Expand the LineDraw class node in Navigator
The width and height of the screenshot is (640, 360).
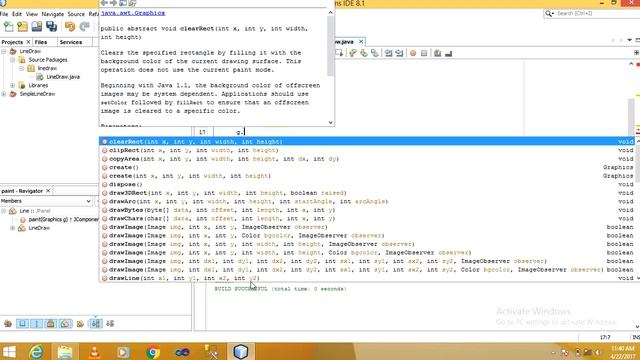(x=13, y=228)
